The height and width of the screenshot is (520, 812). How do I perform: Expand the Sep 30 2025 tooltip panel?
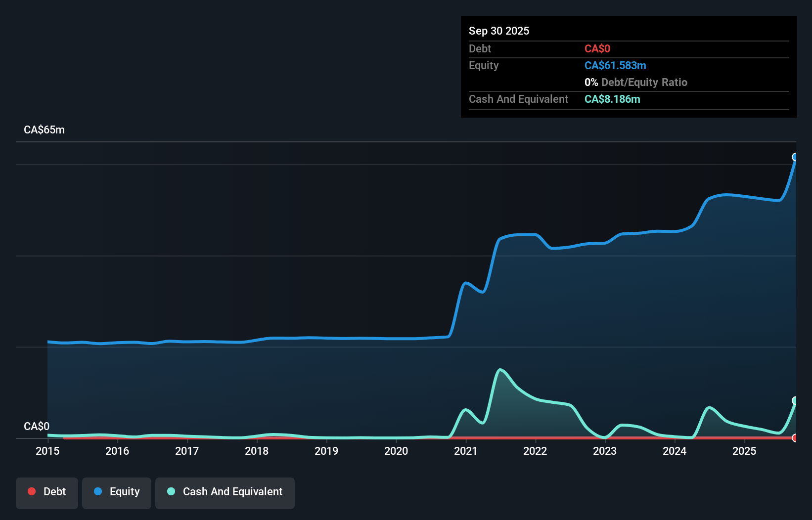499,31
